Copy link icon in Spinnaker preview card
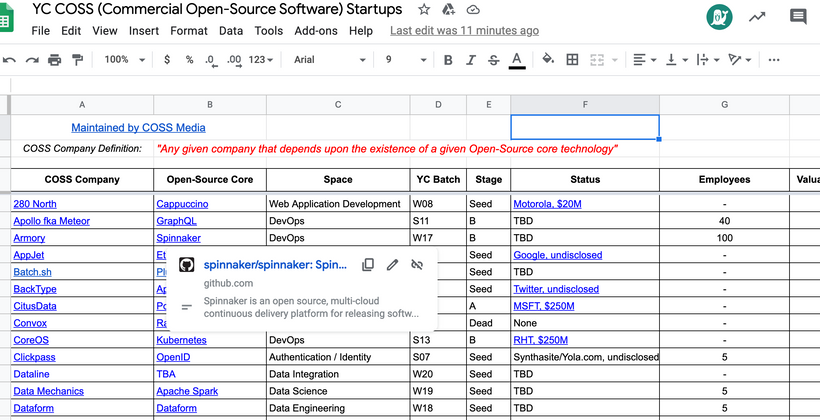This screenshot has height=420, width=820. [368, 265]
